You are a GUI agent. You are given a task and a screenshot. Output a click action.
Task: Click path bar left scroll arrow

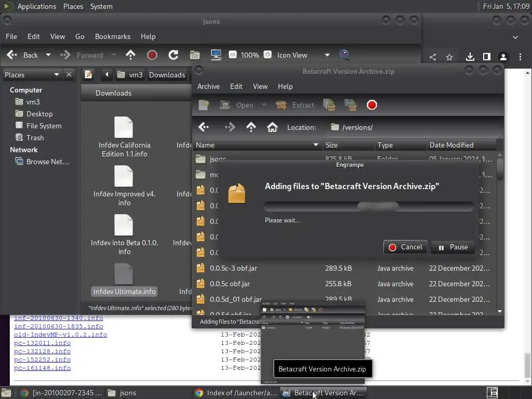[x=107, y=75]
